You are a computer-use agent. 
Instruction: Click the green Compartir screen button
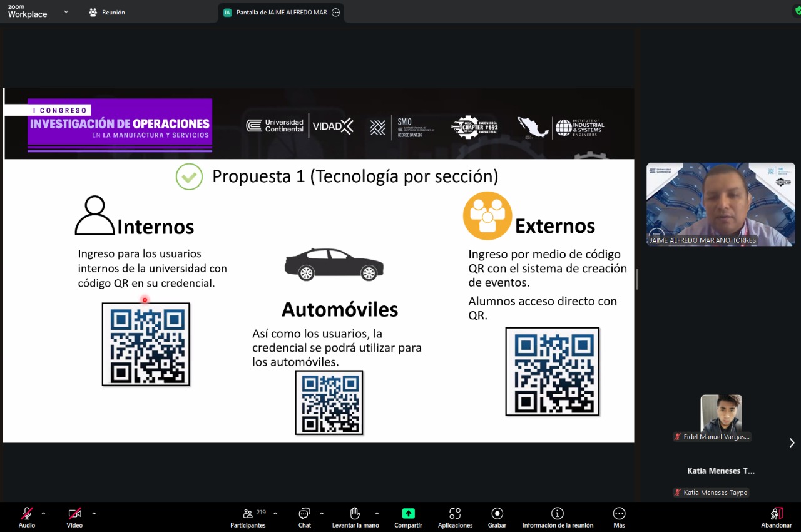click(408, 513)
